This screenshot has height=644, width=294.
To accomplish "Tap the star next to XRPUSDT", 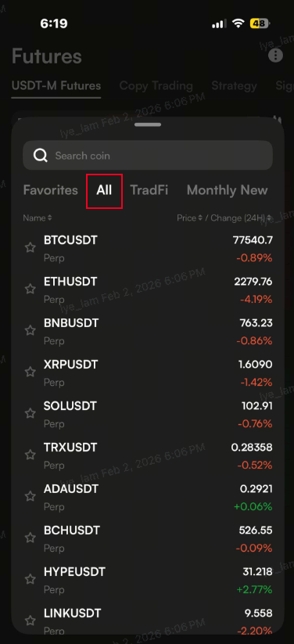I will (x=30, y=372).
